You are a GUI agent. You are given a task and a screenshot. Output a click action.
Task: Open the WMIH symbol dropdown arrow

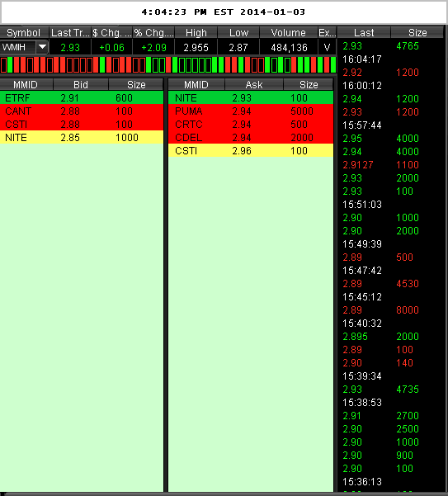(42, 47)
